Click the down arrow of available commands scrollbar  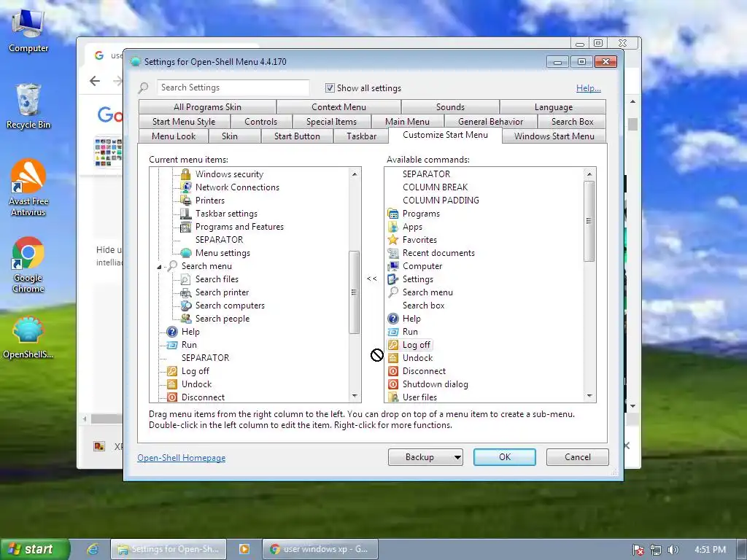coord(589,396)
